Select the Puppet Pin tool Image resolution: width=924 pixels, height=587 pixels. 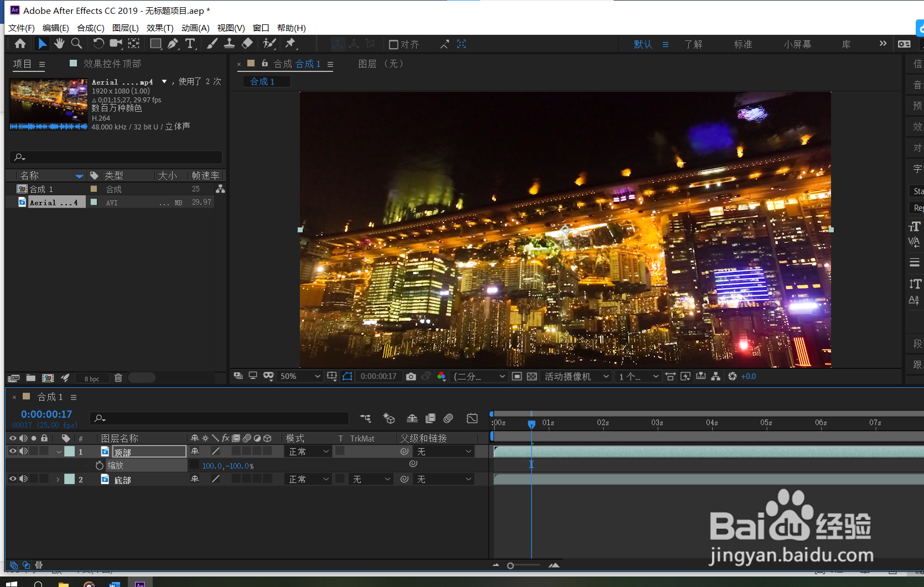(290, 44)
